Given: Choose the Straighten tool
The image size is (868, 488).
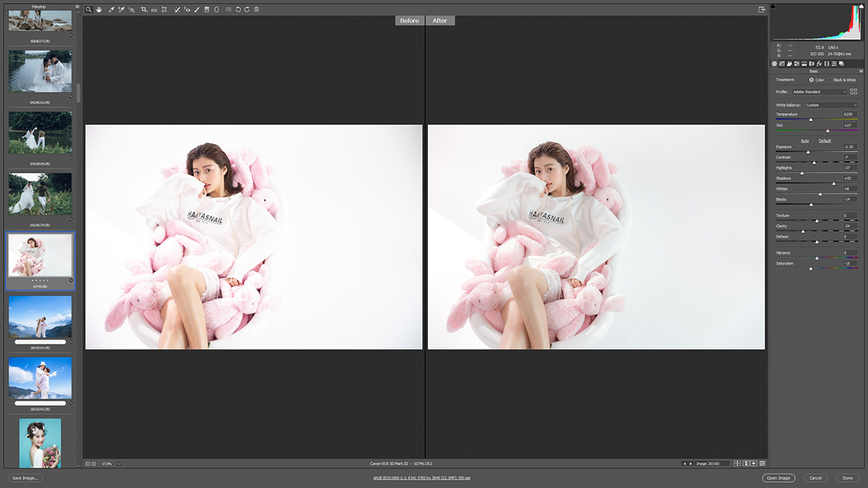Looking at the screenshot, I should 154,9.
